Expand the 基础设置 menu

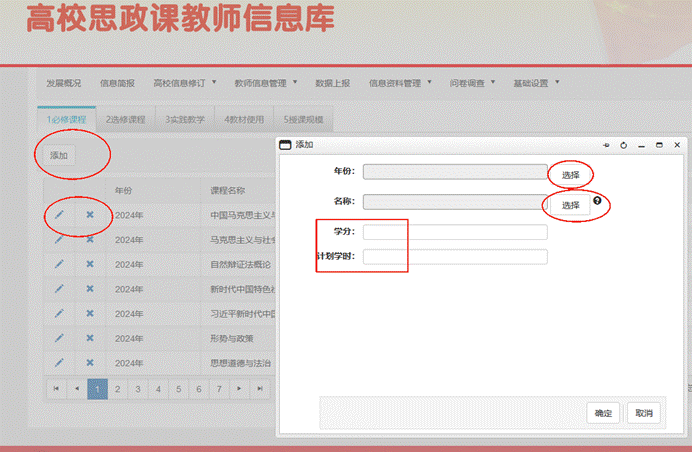point(537,83)
